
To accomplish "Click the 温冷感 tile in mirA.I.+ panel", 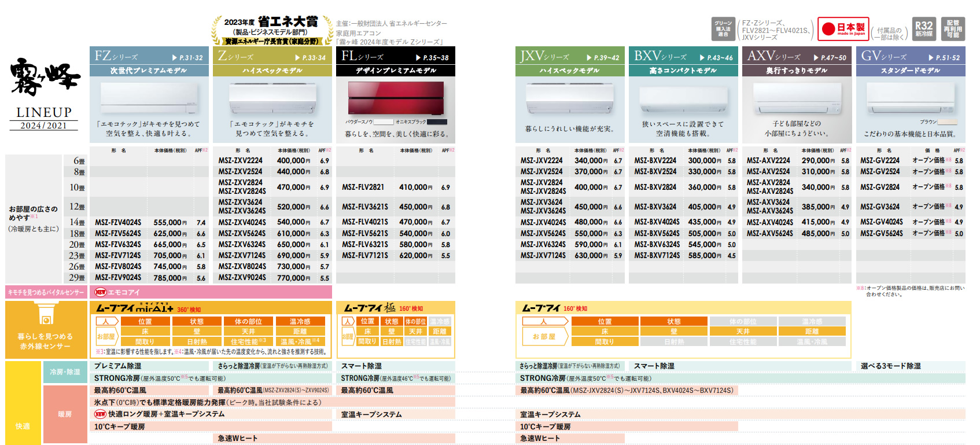I will [300, 321].
